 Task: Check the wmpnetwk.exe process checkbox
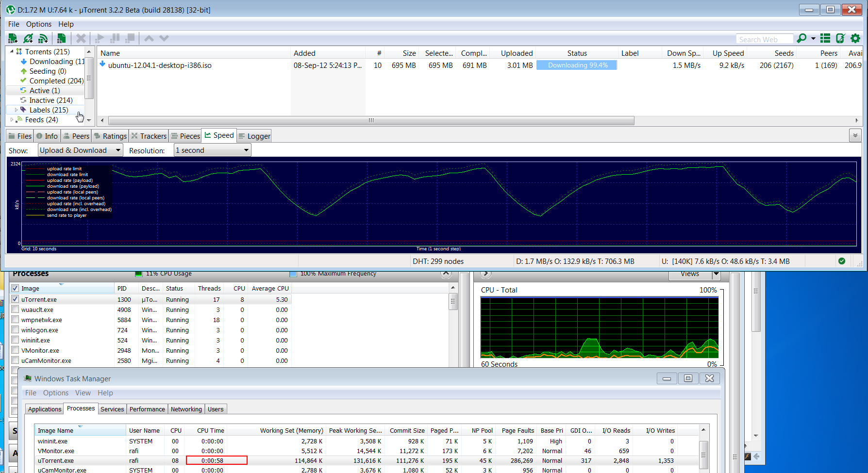tap(15, 320)
